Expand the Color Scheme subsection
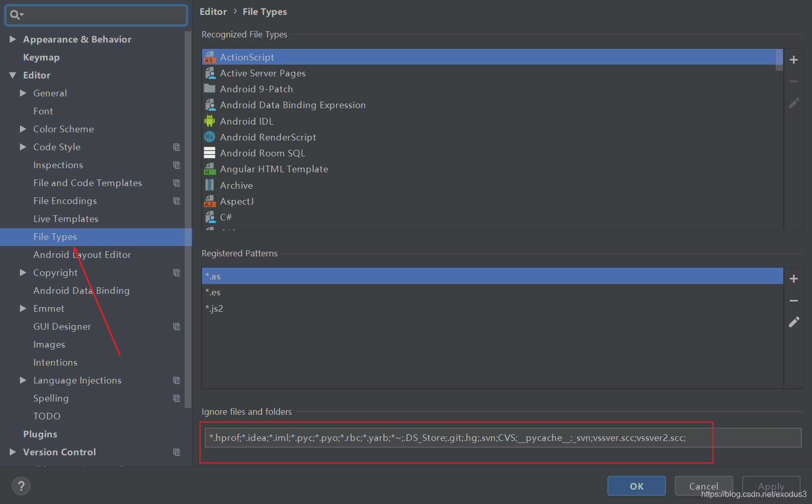The height and width of the screenshot is (504, 812). pyautogui.click(x=23, y=129)
